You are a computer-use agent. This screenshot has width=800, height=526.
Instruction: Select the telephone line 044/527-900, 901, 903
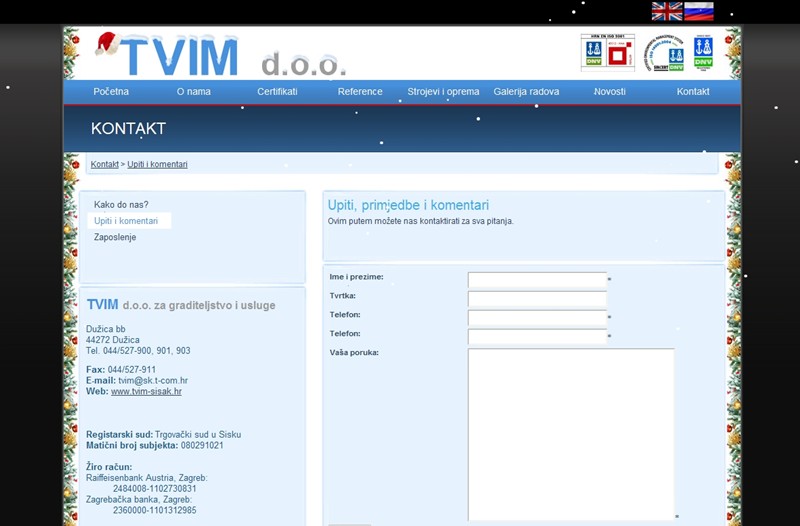[x=146, y=351]
